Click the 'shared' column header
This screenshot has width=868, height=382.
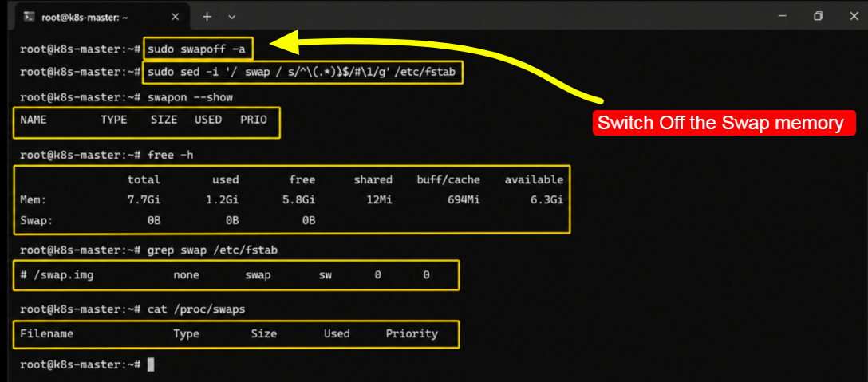pos(373,180)
